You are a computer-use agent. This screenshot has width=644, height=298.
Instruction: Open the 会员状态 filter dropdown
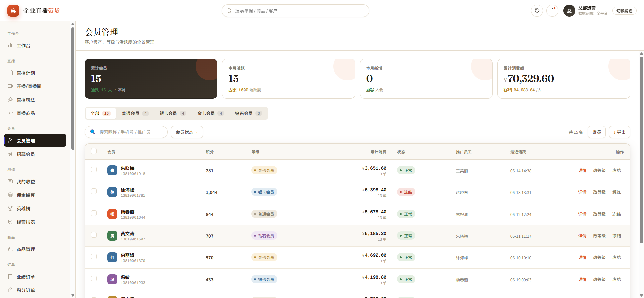click(187, 132)
